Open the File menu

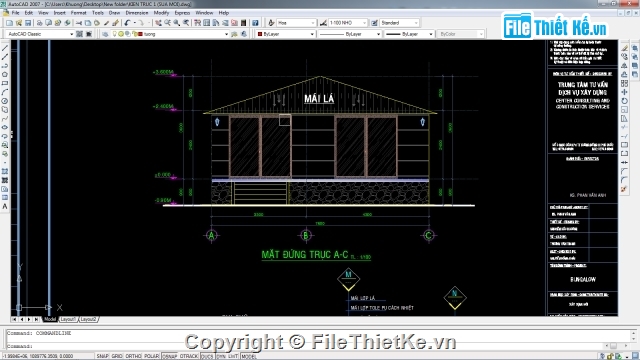click(x=16, y=13)
